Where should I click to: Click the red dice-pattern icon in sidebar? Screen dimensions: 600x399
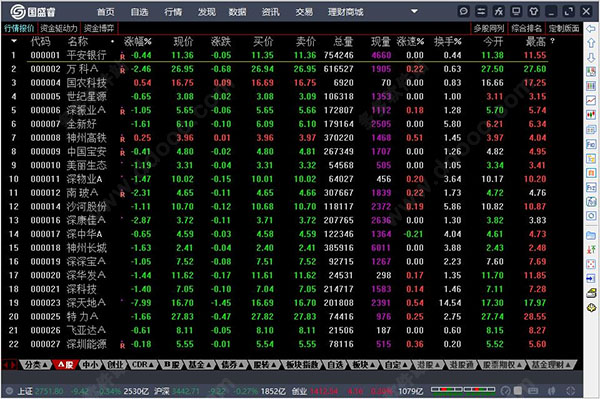pos(591,264)
